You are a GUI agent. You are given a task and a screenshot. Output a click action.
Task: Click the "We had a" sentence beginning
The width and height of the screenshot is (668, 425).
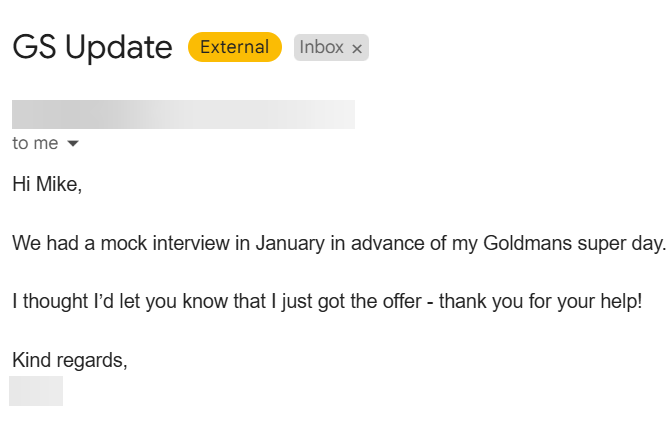50,243
